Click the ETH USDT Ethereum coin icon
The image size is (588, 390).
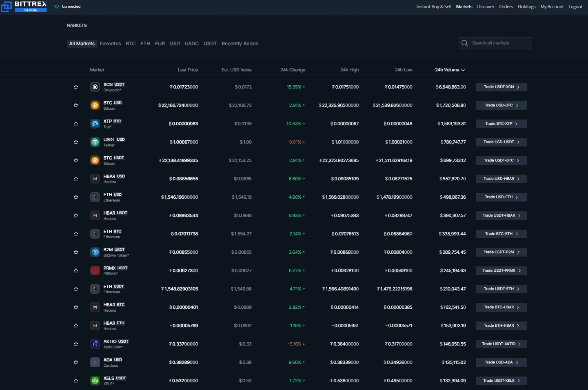(x=95, y=289)
